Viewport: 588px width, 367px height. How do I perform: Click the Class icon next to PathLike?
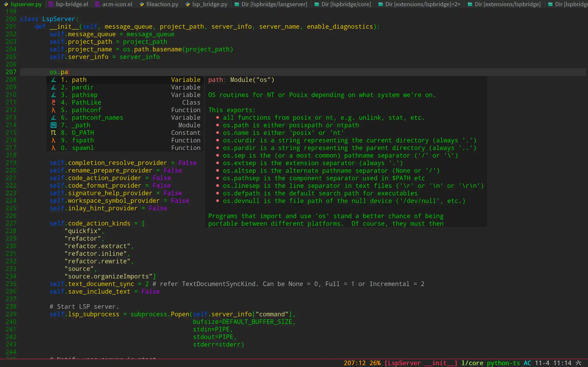click(x=54, y=103)
